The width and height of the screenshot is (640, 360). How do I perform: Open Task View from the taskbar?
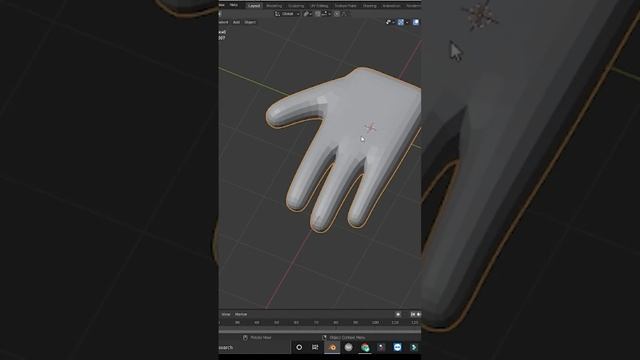click(x=315, y=347)
